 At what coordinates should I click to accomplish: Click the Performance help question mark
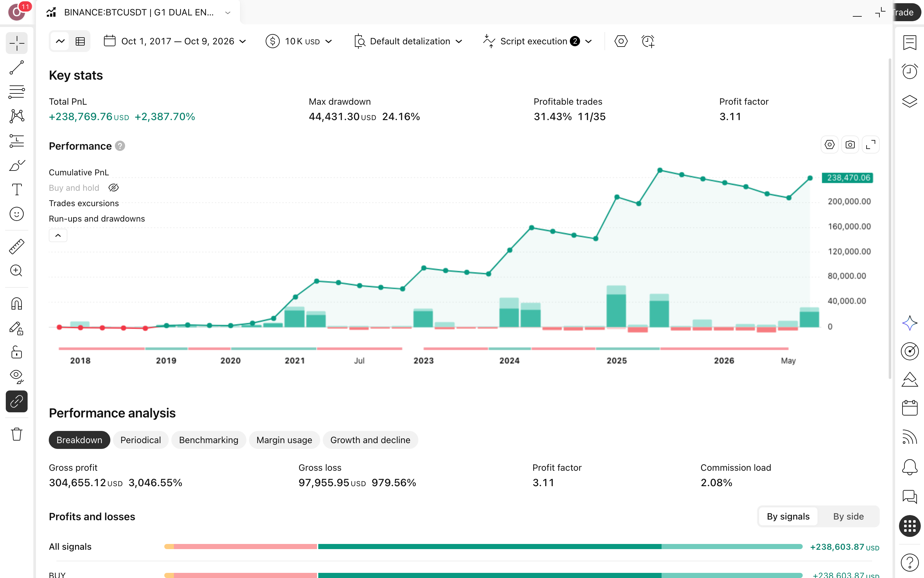[120, 146]
